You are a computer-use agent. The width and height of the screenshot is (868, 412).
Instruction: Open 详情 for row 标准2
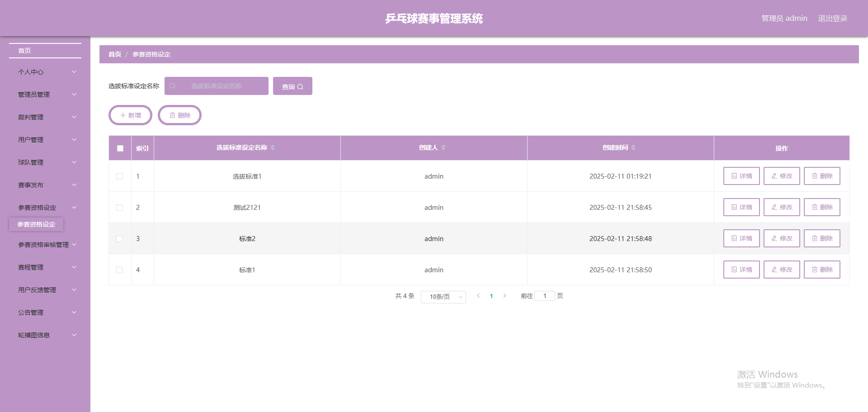click(x=741, y=238)
